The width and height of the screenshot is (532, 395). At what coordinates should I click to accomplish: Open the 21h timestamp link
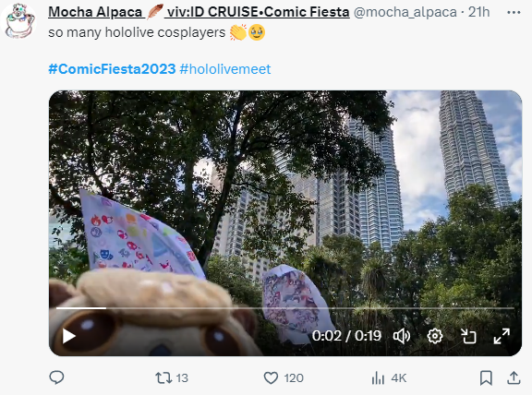pos(478,12)
